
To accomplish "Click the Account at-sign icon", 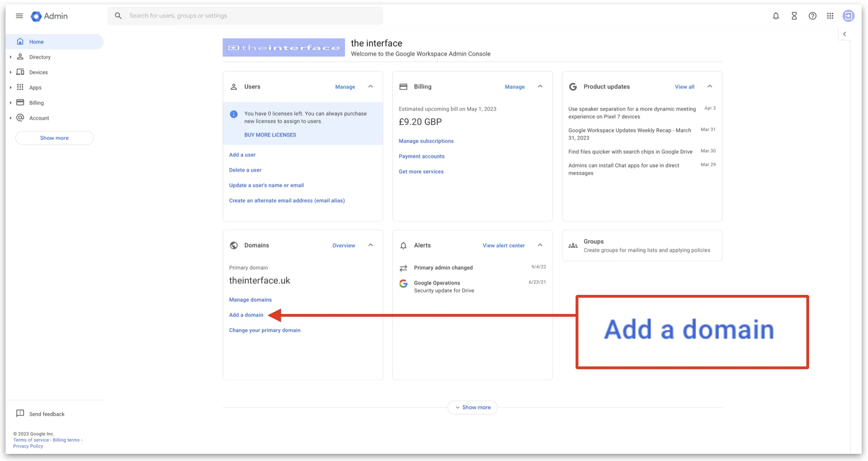I will point(20,118).
